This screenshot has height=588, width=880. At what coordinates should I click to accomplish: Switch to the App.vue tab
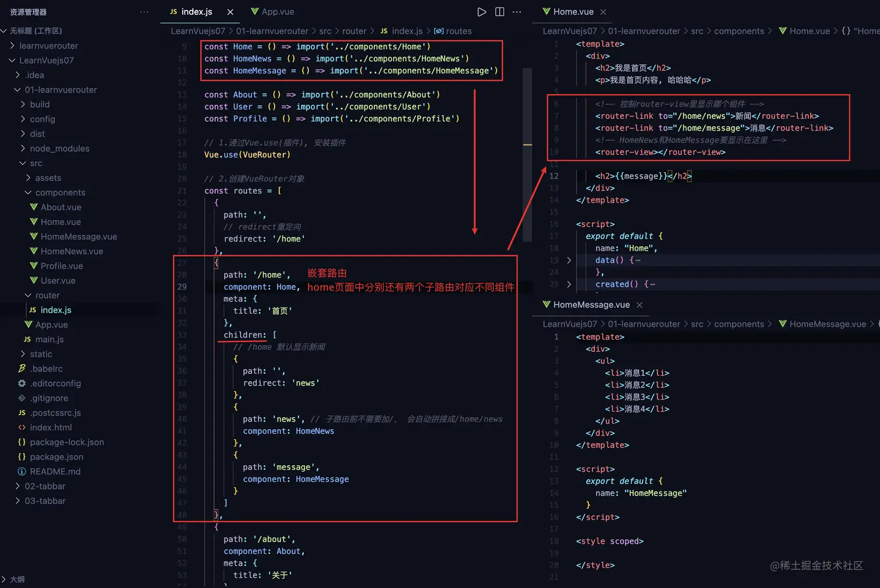click(x=272, y=12)
